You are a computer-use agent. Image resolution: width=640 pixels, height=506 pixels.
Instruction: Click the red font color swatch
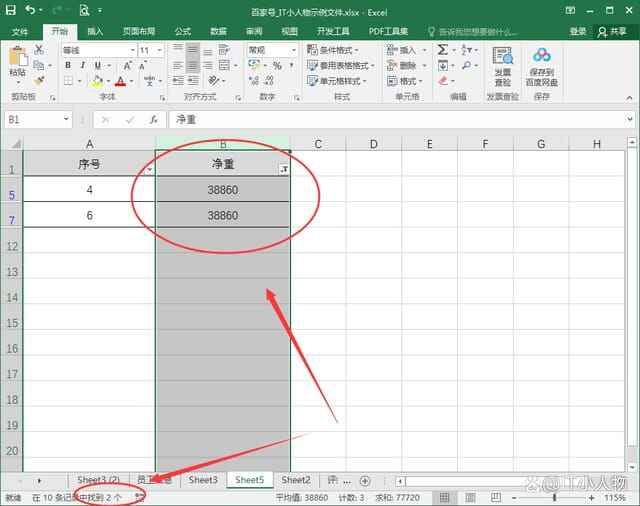point(120,81)
